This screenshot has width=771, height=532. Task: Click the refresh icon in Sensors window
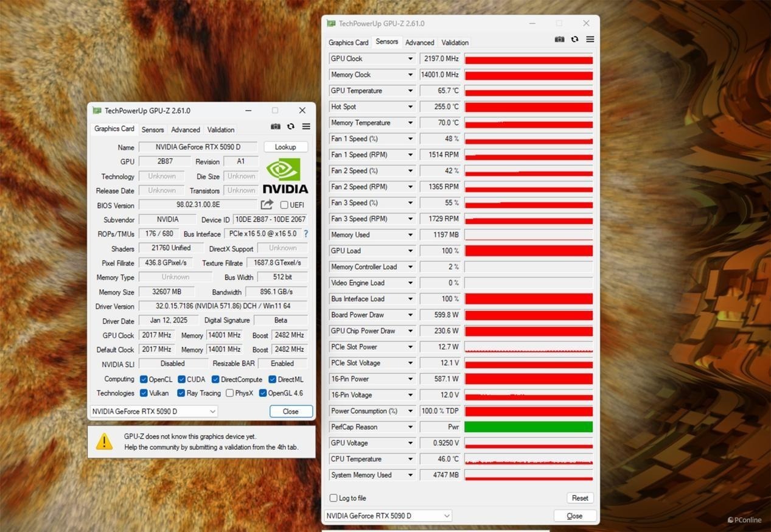574,39
